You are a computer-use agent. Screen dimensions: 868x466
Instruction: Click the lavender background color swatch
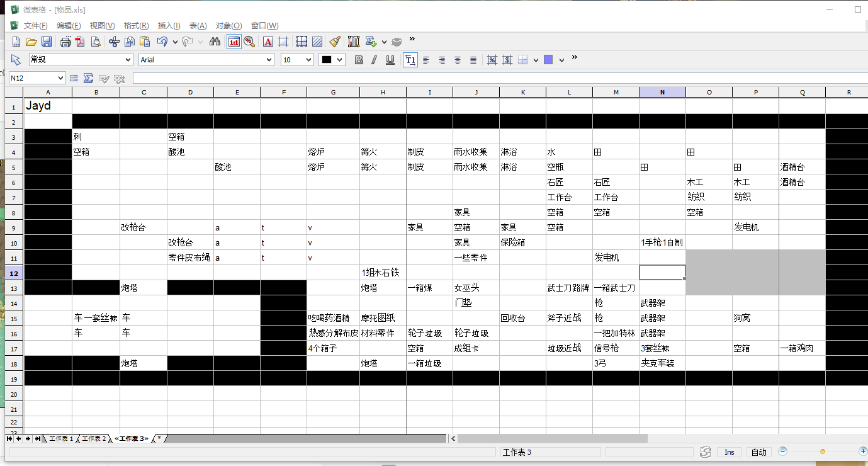[x=548, y=60]
